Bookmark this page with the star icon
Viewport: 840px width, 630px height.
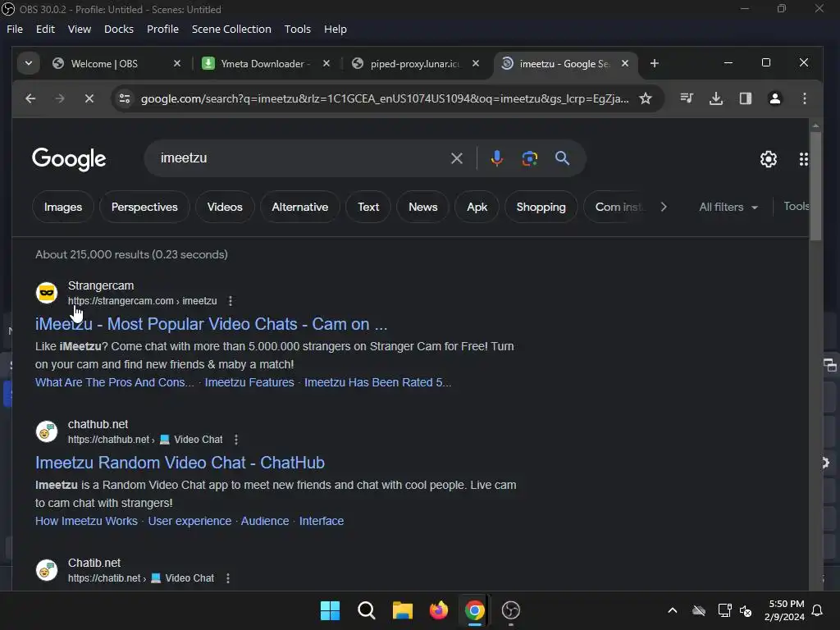click(646, 98)
